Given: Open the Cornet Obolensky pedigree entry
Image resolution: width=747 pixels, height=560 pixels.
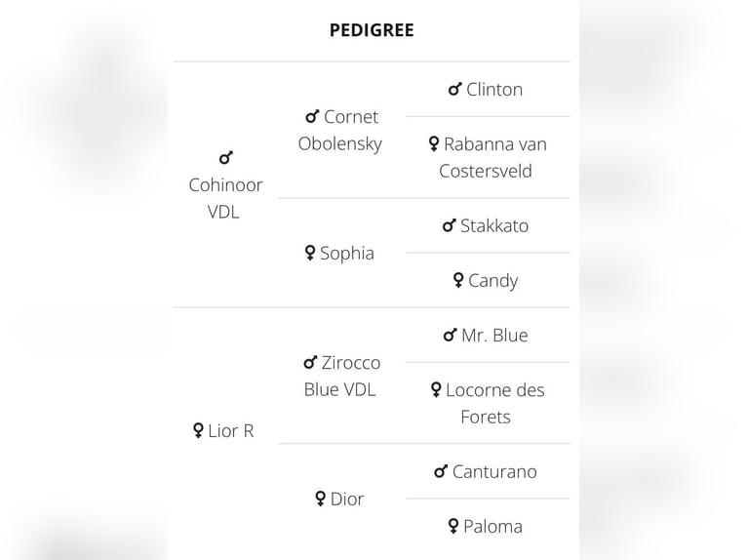Looking at the screenshot, I should coord(340,130).
